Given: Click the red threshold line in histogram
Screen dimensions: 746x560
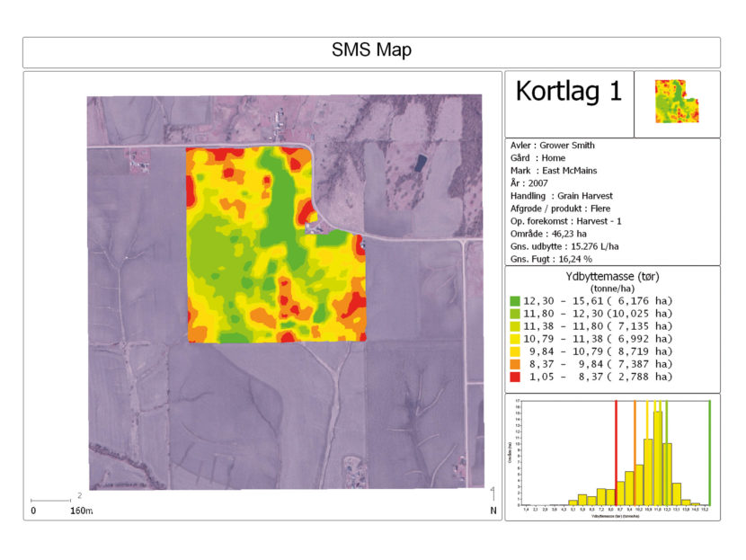Looking at the screenshot, I should click(616, 452).
